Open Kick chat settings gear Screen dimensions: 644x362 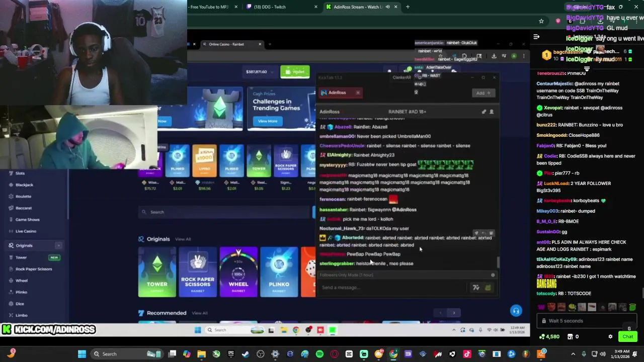[610, 336]
